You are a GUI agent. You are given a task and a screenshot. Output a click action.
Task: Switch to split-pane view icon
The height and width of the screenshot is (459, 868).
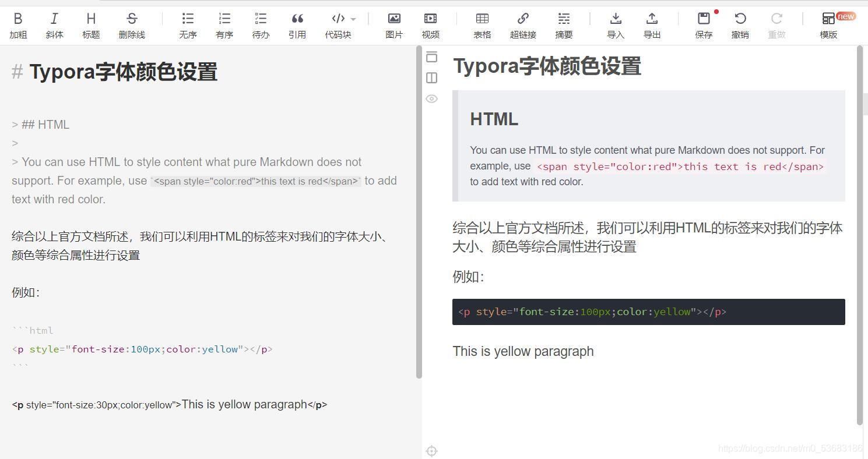click(x=431, y=77)
